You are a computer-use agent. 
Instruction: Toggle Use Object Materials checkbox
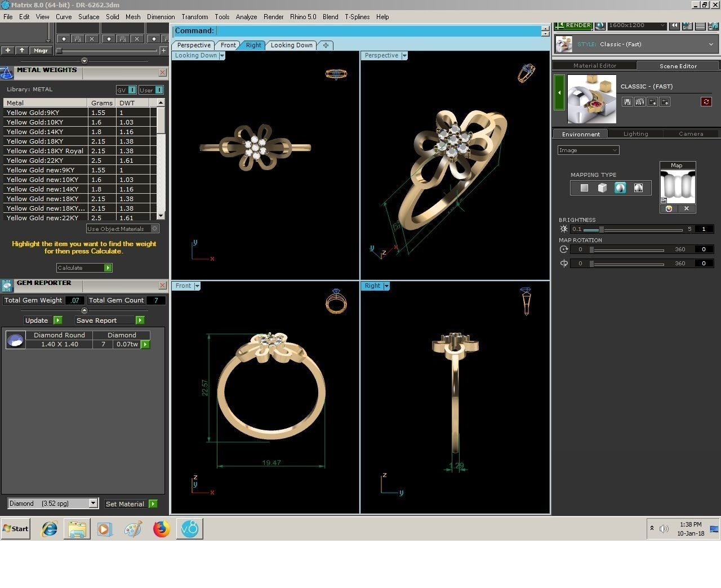click(155, 229)
